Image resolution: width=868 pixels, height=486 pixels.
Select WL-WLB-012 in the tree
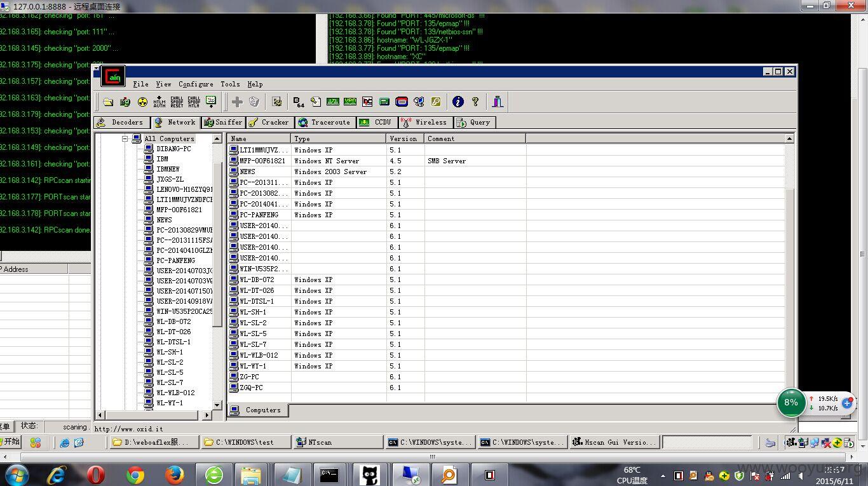175,393
